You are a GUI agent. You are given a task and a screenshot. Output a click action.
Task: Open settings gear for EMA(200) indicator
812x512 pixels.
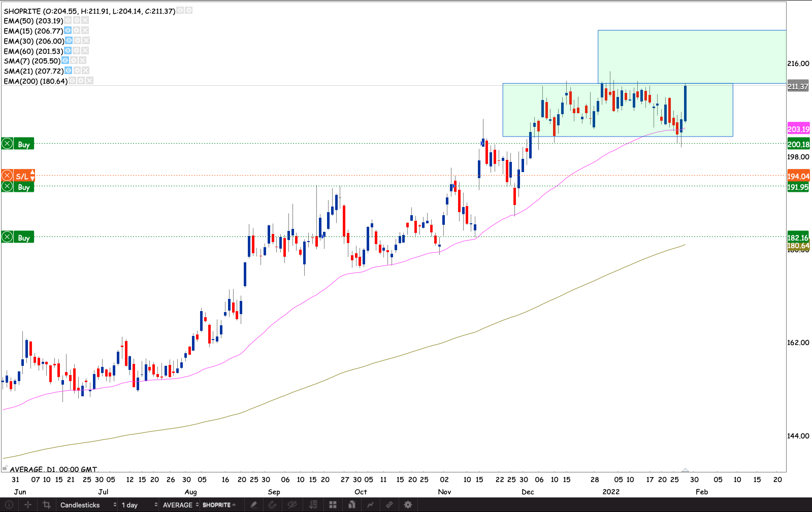[81, 81]
